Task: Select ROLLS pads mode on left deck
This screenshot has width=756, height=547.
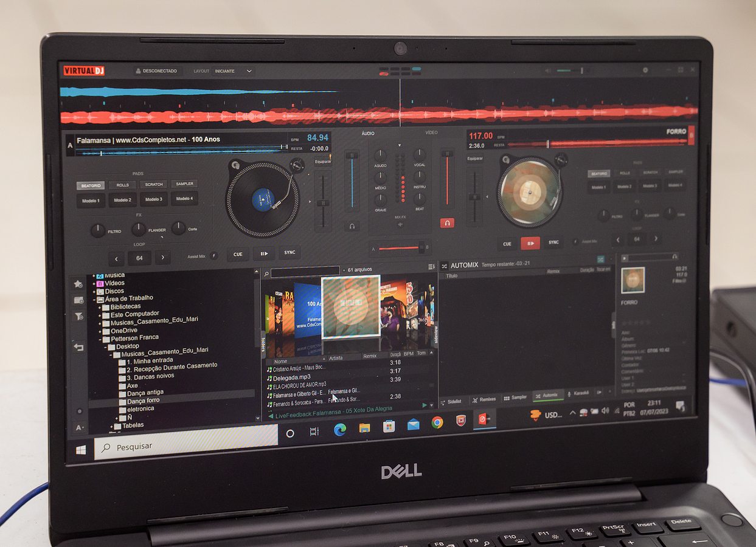Action: click(x=122, y=185)
